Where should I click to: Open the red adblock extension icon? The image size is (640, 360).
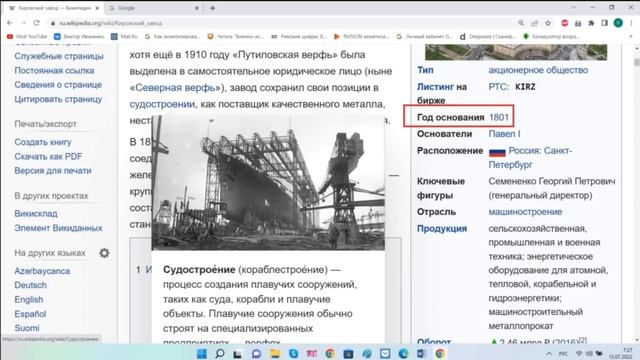coord(564,23)
